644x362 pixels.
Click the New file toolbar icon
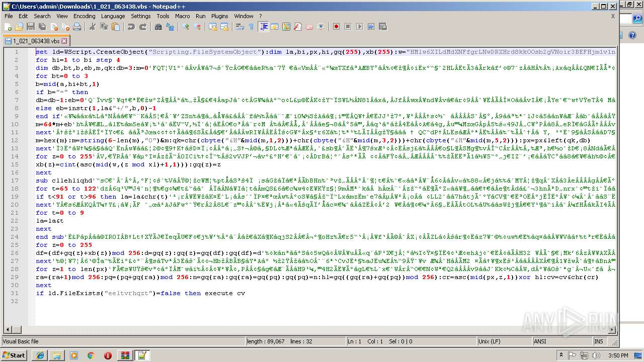click(x=8, y=27)
